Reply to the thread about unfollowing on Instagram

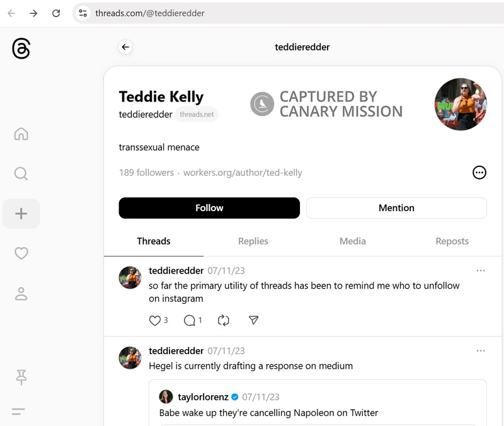click(x=188, y=320)
